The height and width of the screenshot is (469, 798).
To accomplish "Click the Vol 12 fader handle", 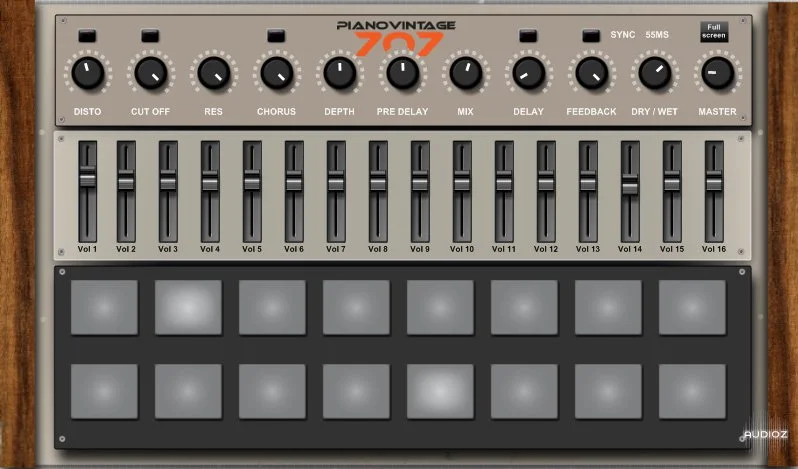I will pos(546,181).
